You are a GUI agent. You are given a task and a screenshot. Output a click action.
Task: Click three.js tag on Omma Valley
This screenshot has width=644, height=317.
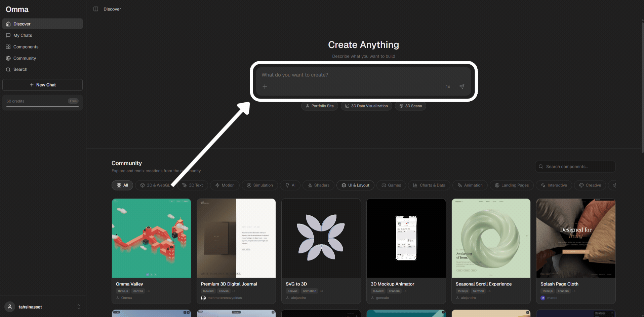click(123, 291)
